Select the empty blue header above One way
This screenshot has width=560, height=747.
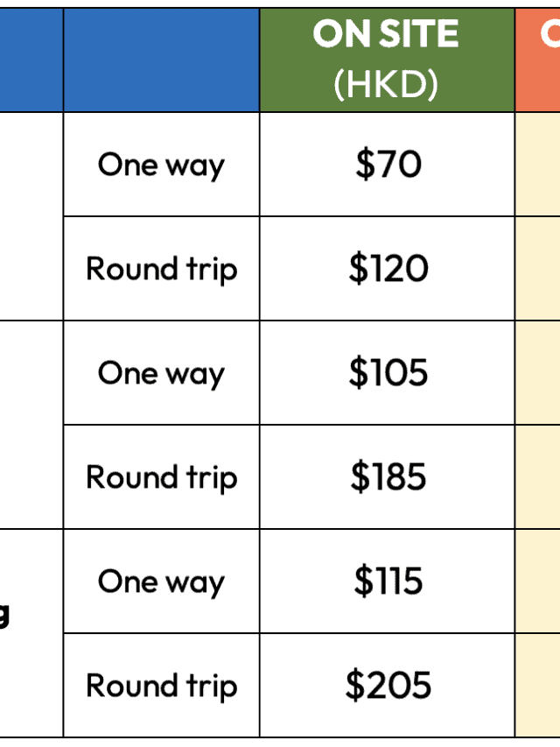click(x=161, y=60)
